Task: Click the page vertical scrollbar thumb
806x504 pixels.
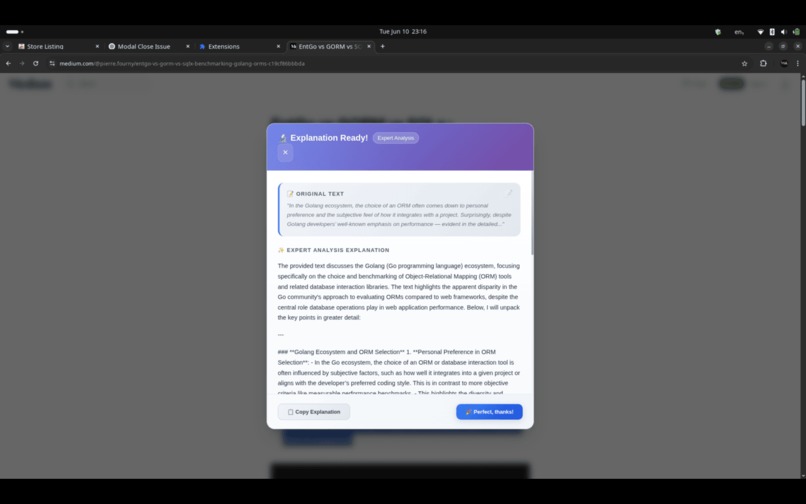Action: click(x=803, y=103)
